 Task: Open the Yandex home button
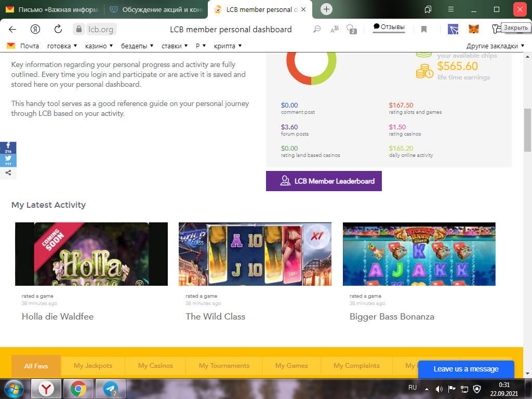pos(35,29)
